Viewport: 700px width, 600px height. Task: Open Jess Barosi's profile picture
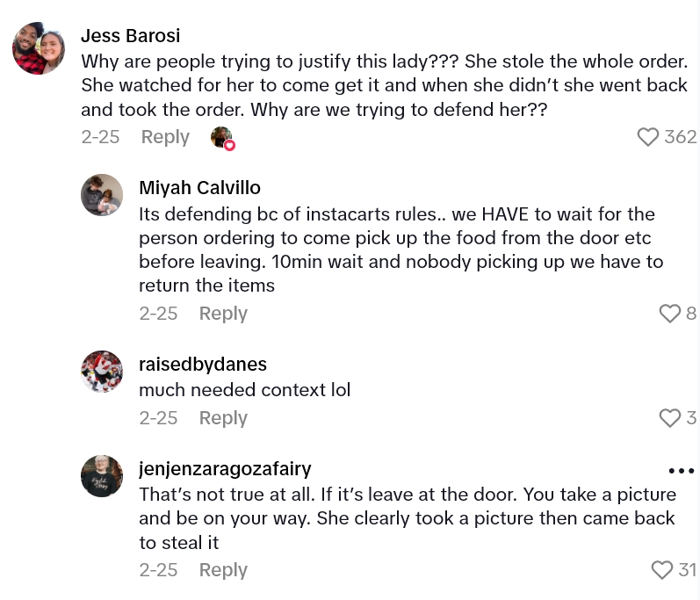[39, 48]
